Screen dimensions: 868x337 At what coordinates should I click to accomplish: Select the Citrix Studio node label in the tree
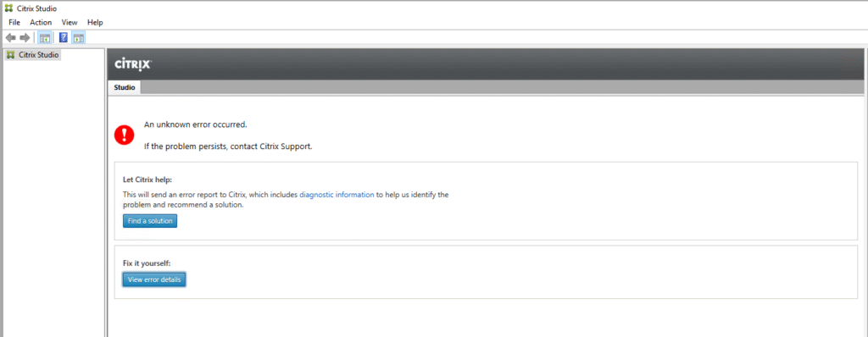(38, 55)
